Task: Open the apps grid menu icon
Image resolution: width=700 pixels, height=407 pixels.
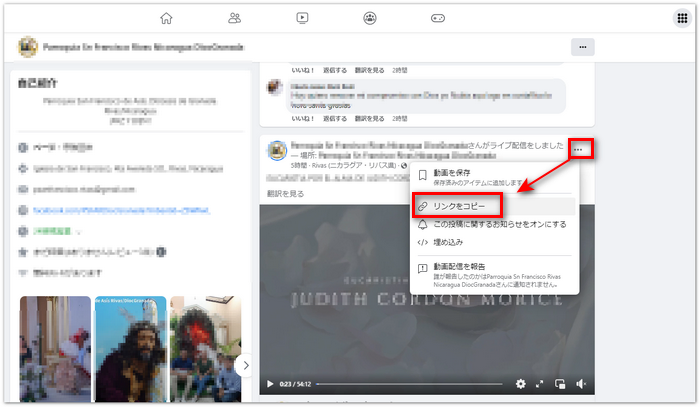Action: click(681, 18)
